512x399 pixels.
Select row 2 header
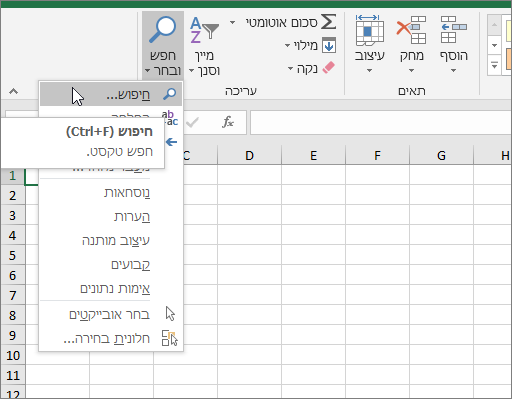(x=13, y=195)
